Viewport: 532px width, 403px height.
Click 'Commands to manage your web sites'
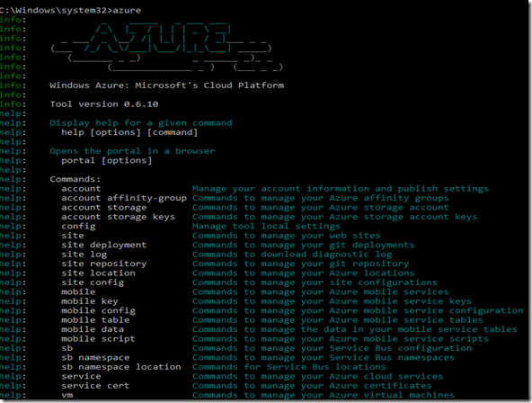coord(287,236)
